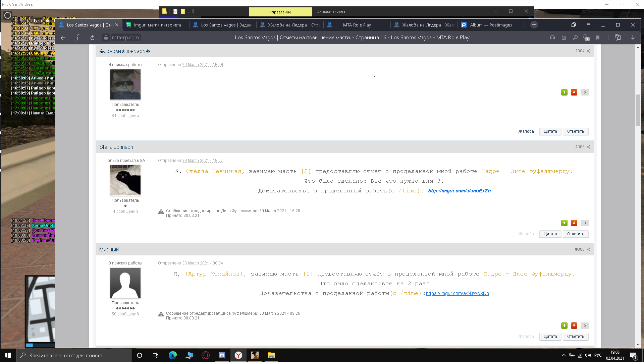Open JORDAN JOHNSON profile name link

pyautogui.click(x=125, y=51)
